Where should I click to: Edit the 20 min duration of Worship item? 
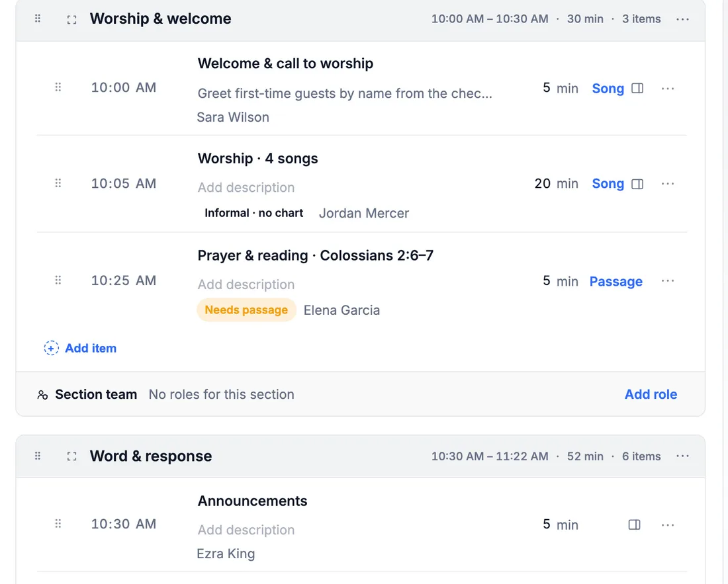[x=556, y=184]
